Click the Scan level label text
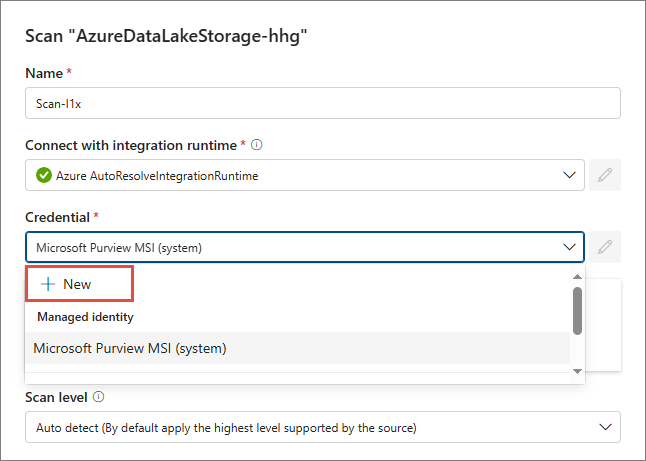This screenshot has height=461, width=646. click(56, 397)
